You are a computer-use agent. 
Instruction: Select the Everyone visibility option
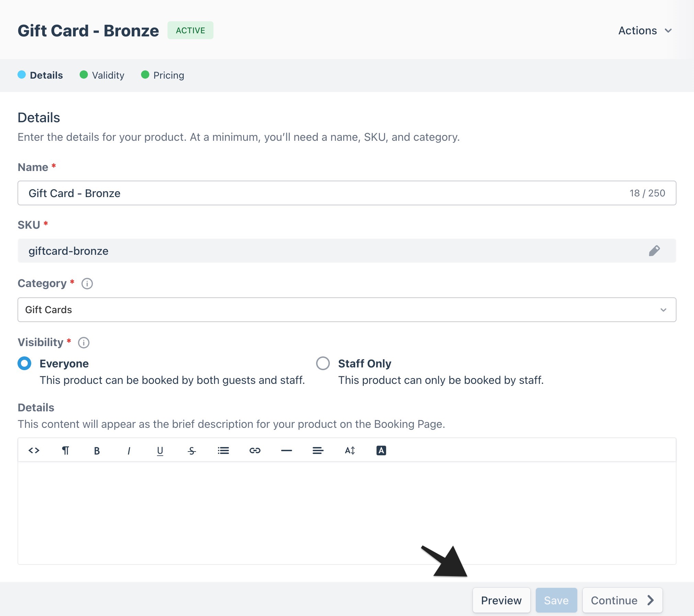point(24,363)
